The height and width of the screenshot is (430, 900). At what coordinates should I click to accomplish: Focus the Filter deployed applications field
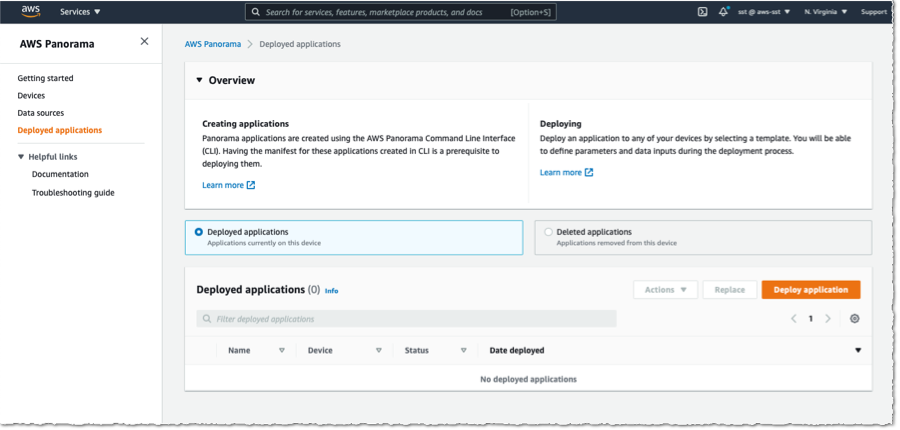[x=406, y=319]
